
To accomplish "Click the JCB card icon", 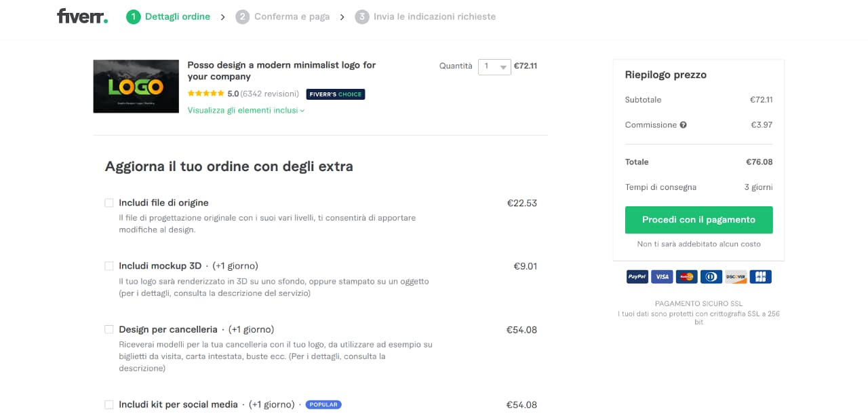I will tap(761, 277).
